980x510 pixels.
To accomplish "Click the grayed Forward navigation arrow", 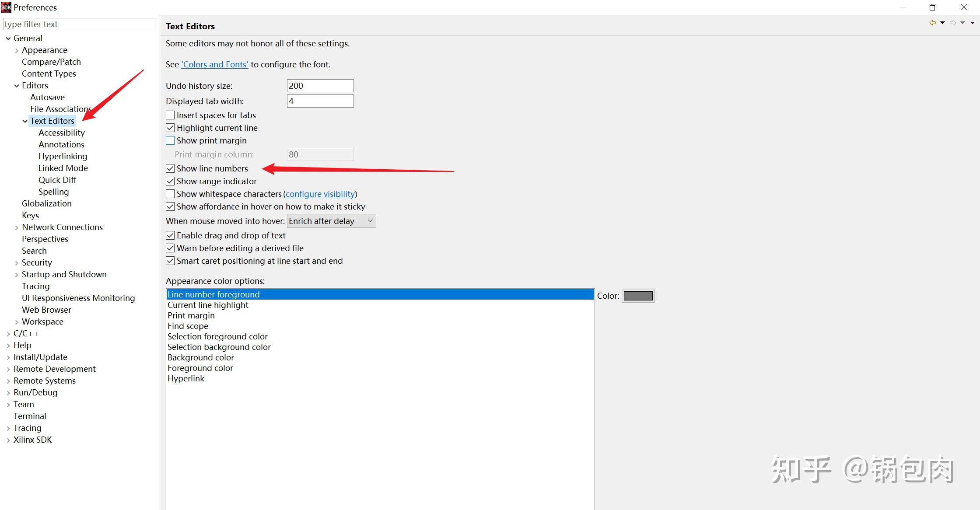I will pos(952,23).
